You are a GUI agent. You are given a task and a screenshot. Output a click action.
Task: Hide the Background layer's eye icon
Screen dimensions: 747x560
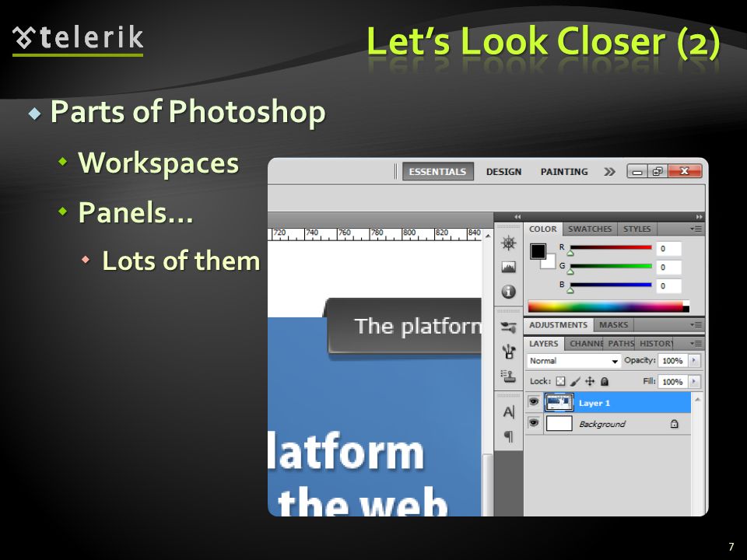coord(534,423)
